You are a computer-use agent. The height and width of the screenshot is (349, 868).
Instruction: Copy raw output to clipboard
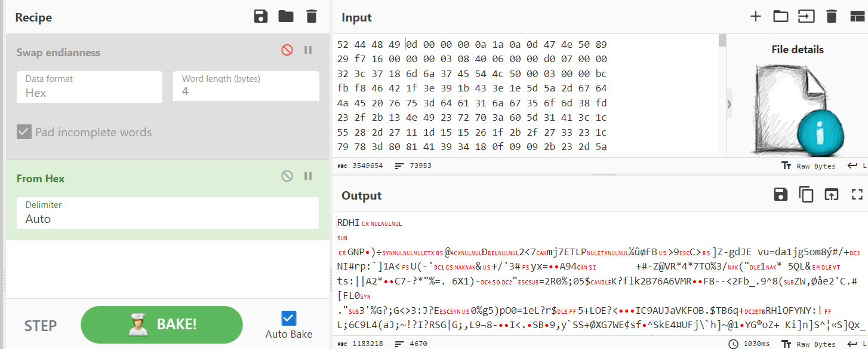[x=806, y=194]
